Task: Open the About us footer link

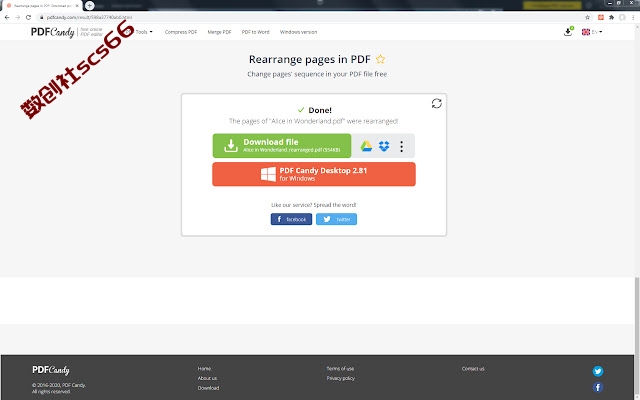Action: (x=207, y=378)
